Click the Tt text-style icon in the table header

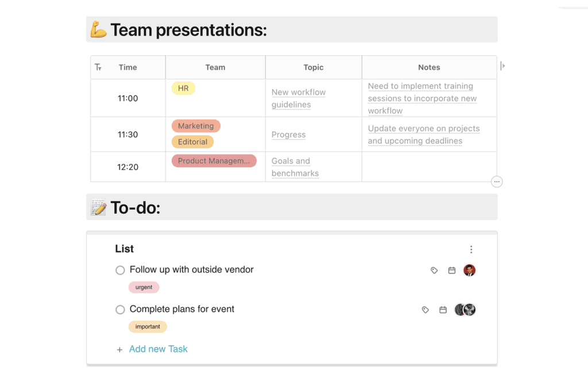[98, 67]
